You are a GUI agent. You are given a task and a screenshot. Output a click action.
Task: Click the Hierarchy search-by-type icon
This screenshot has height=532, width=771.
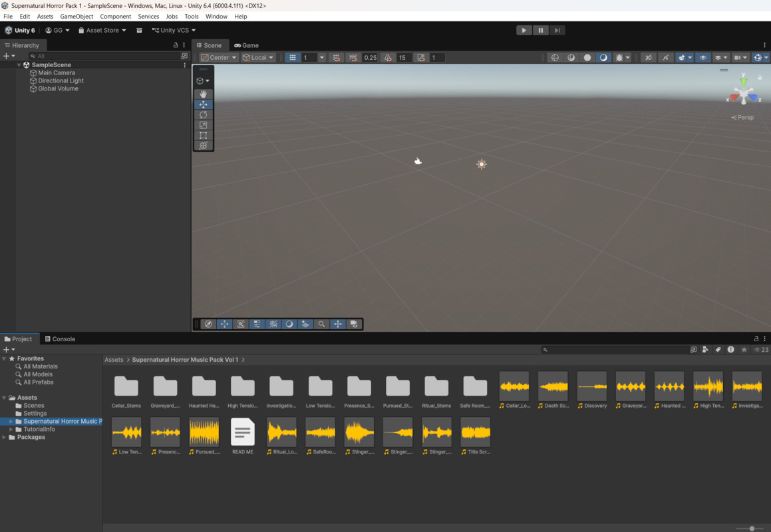click(x=184, y=56)
